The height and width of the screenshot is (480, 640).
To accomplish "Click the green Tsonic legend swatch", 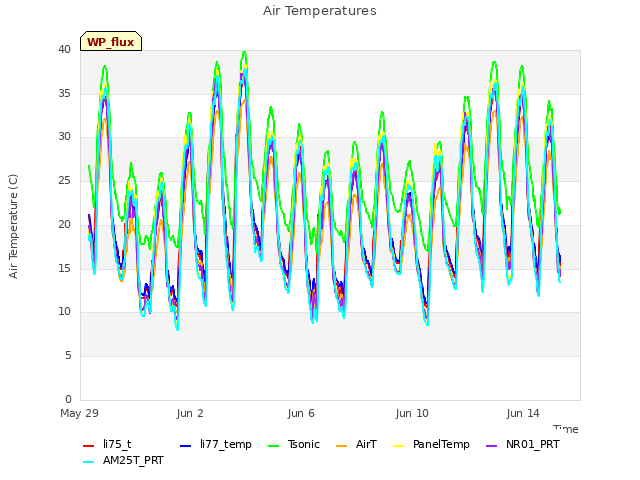I will (273, 446).
